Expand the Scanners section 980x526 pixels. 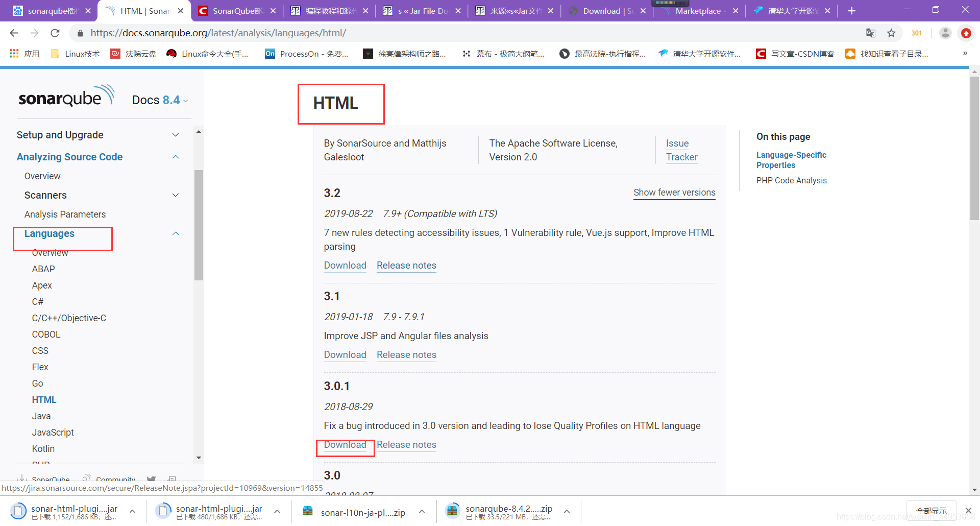pyautogui.click(x=176, y=195)
